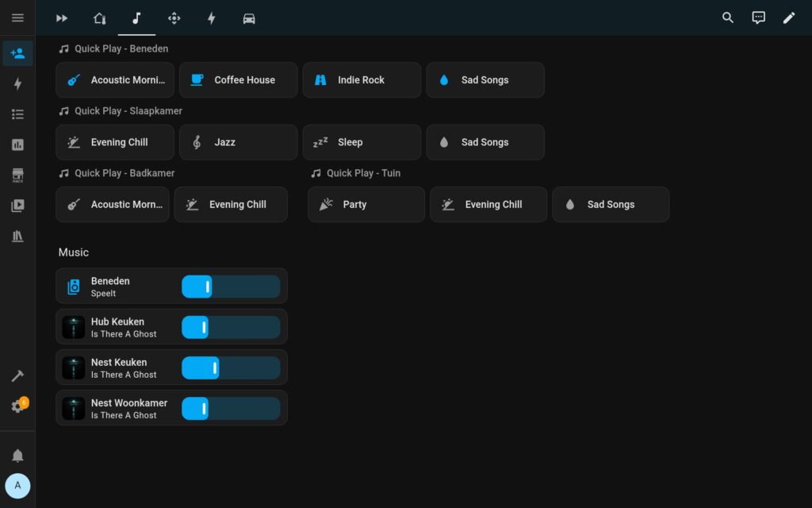Click the pencil edit dashboard icon
812x508 pixels.
click(789, 17)
